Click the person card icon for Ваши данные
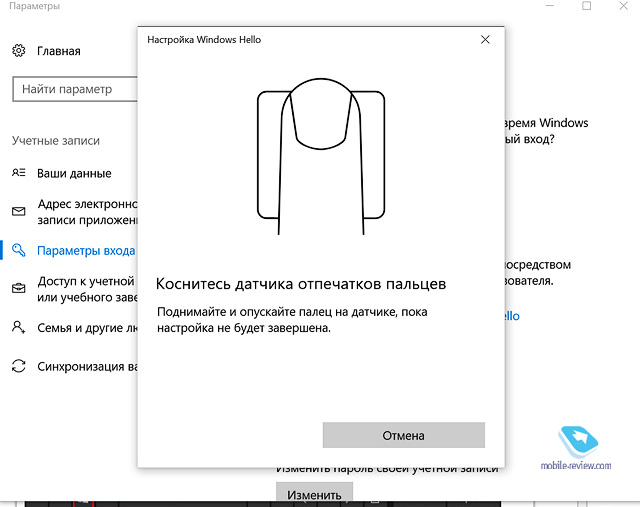This screenshot has width=640, height=507. click(x=18, y=173)
